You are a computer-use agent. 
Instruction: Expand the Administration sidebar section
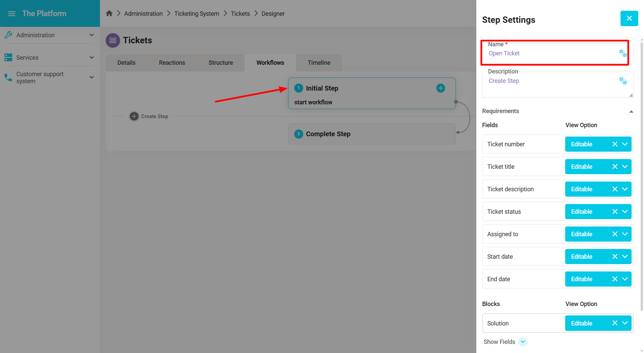point(92,35)
